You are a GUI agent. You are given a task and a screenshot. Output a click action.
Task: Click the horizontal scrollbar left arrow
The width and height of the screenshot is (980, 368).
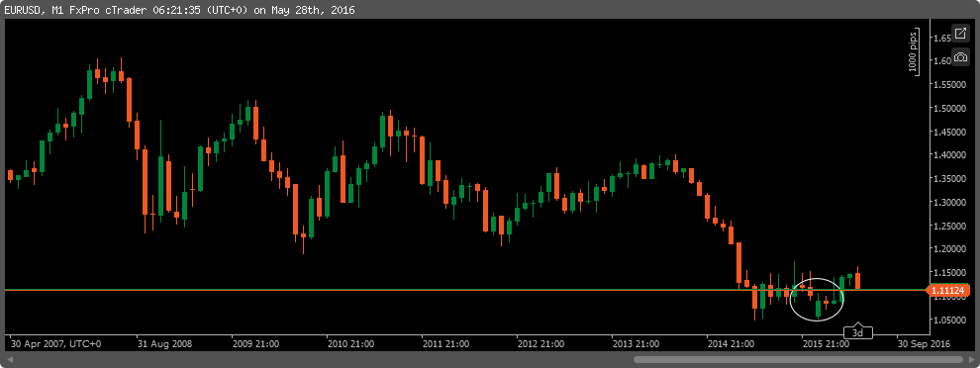tap(10, 360)
